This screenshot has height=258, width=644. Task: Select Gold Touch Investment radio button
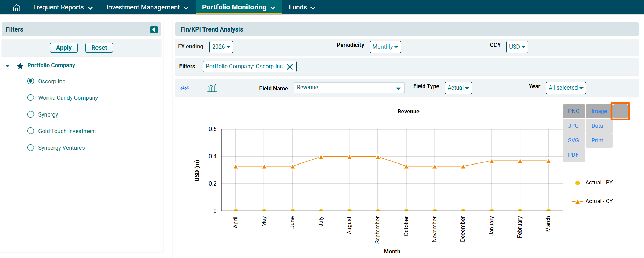(31, 131)
